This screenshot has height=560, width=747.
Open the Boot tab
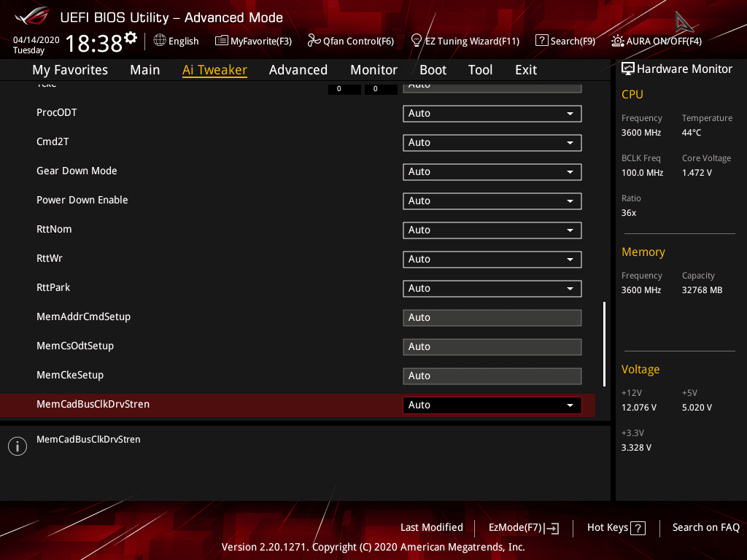coord(433,70)
